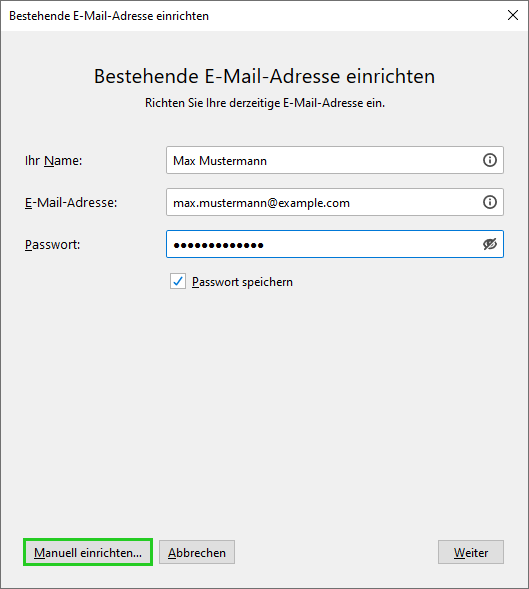
Task: Click the "Ihr Name:" field label
Action: click(53, 161)
